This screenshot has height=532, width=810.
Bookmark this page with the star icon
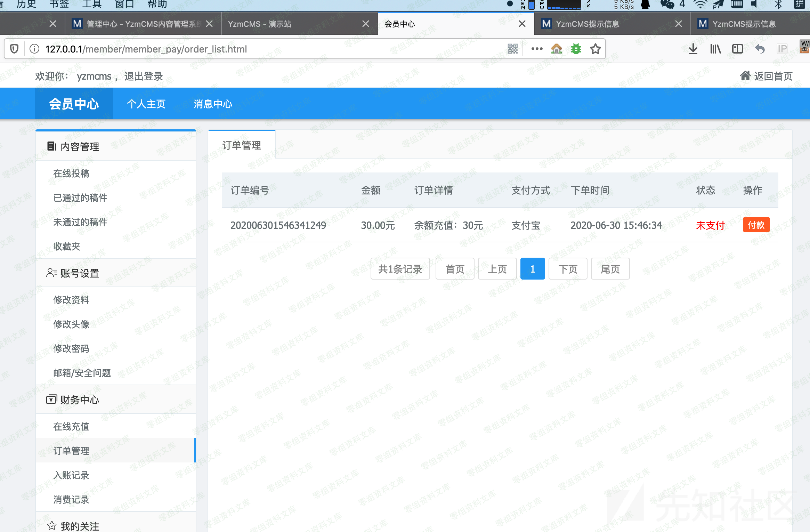(x=596, y=49)
